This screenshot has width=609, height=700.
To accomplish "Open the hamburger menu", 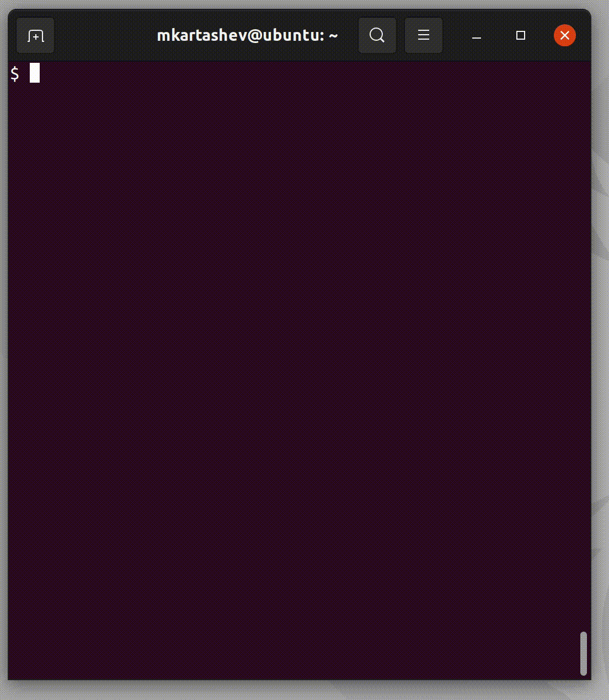I will pyautogui.click(x=424, y=36).
